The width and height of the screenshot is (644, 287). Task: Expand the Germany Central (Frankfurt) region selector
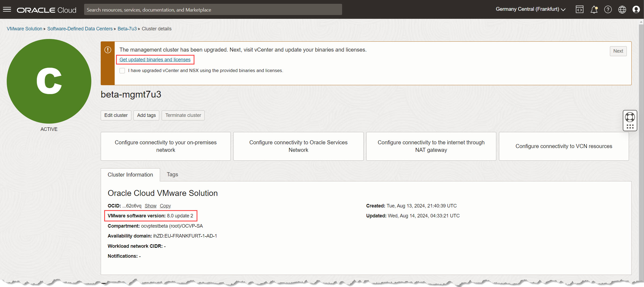click(530, 9)
